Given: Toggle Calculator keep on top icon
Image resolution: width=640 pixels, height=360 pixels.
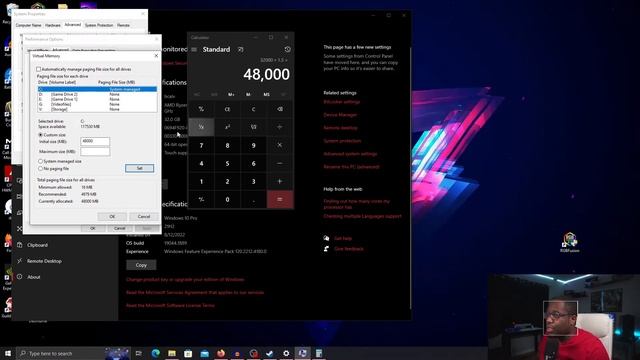Looking at the screenshot, I should click(x=240, y=49).
